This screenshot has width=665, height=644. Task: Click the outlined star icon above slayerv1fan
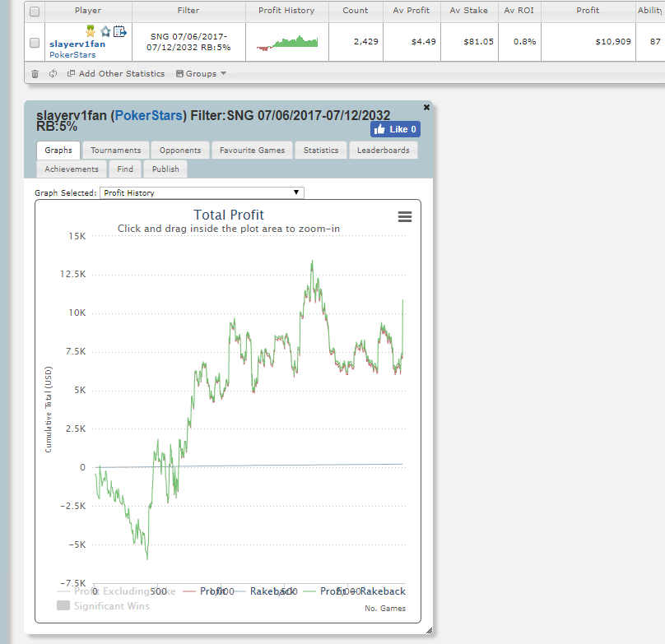coord(105,31)
